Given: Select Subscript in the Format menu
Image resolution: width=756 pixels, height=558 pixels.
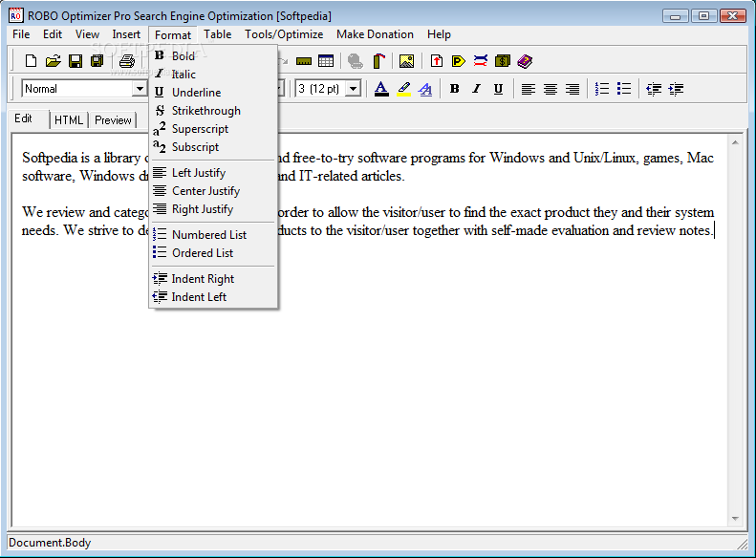Looking at the screenshot, I should [x=213, y=147].
